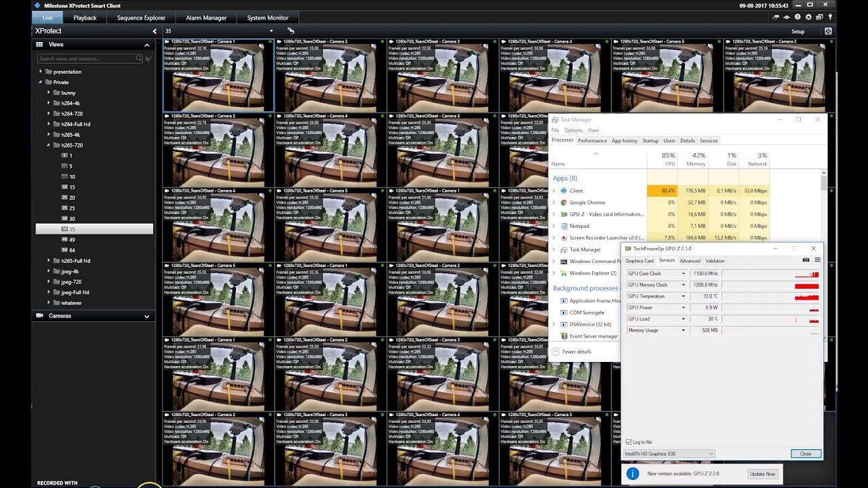Viewport: 868px width, 488px height.
Task: Click the status monitor icon left of help
Action: (x=787, y=17)
